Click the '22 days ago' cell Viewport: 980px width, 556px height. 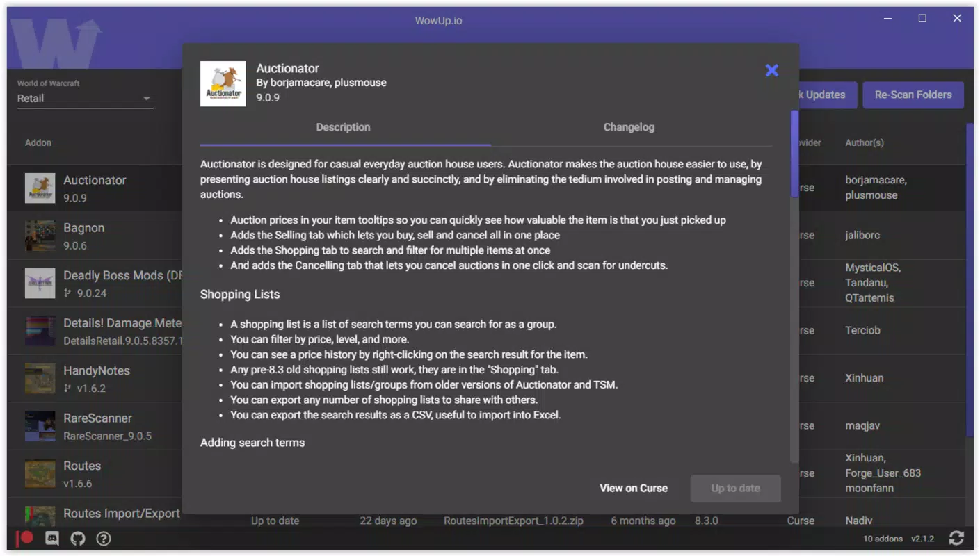[388, 521]
